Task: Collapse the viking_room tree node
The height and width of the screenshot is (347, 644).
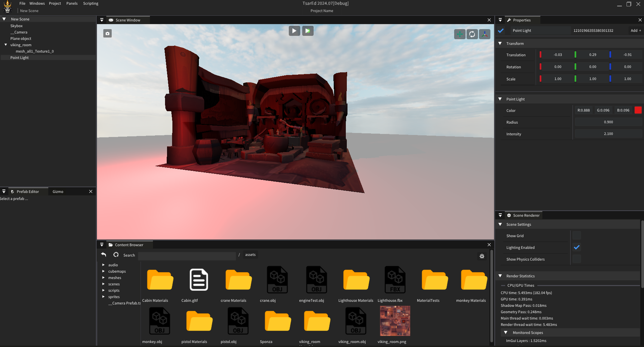Action: coord(6,45)
